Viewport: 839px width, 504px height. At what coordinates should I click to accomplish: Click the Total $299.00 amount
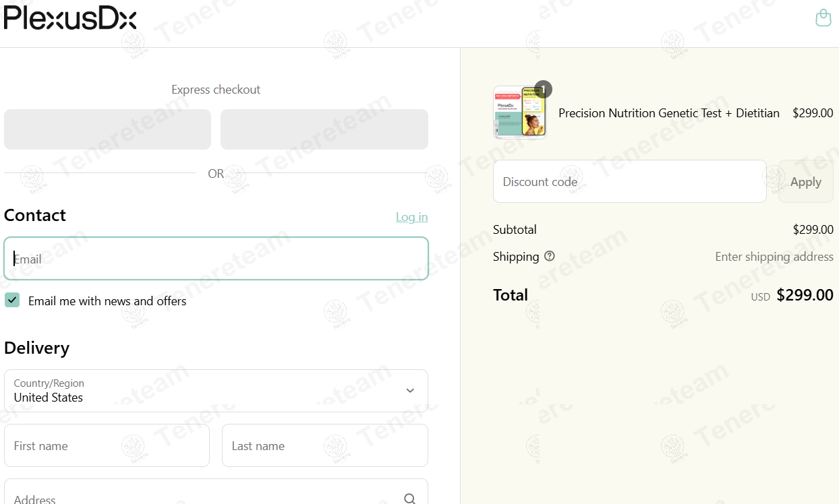tap(805, 295)
